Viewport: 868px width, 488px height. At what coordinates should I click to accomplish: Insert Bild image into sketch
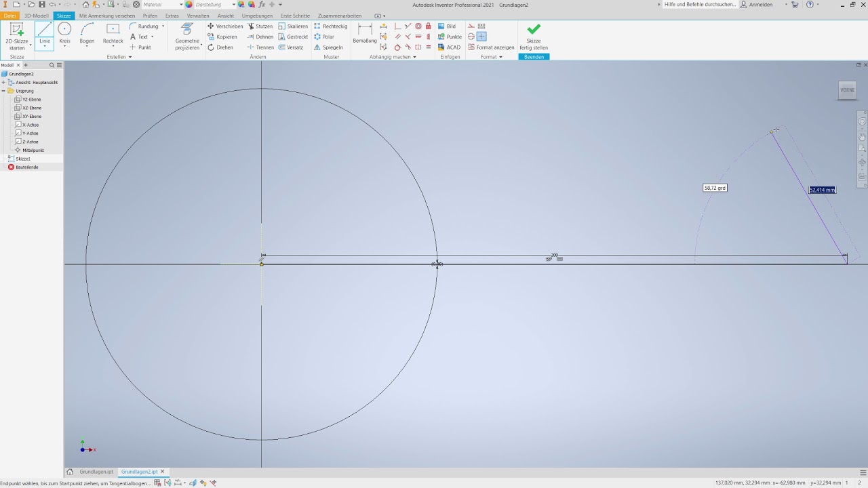pyautogui.click(x=447, y=26)
